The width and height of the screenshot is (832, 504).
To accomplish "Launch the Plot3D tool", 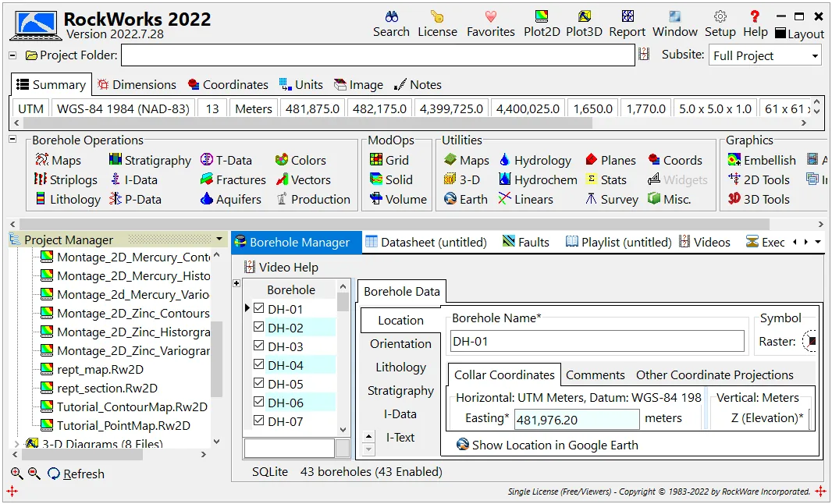I will coord(585,24).
